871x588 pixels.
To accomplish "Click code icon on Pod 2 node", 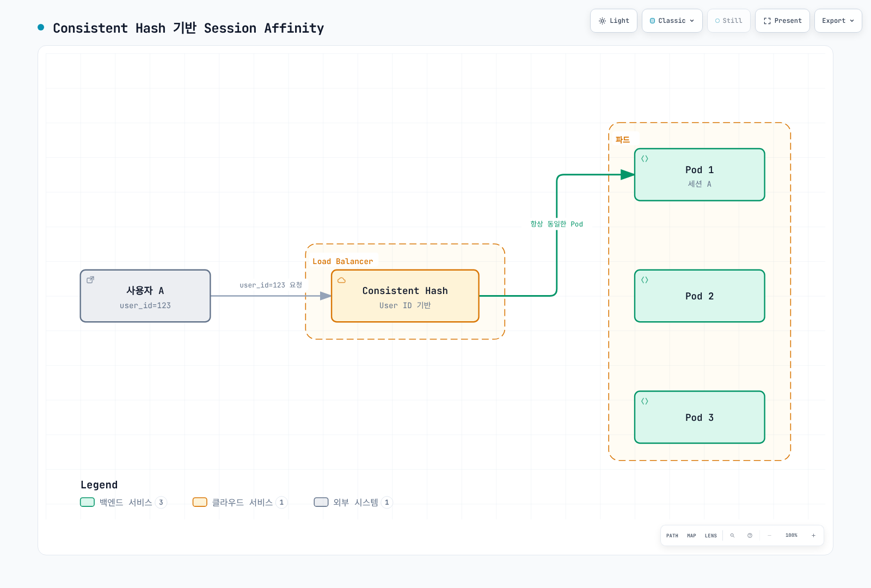I will click(645, 280).
